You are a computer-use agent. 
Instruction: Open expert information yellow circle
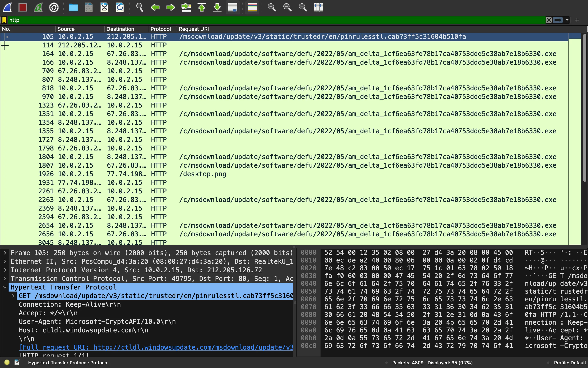click(x=7, y=362)
